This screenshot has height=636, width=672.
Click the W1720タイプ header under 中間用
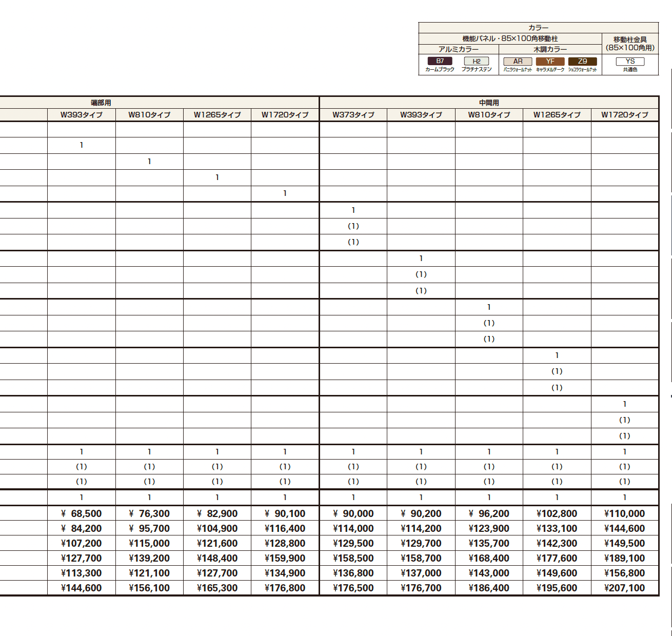(625, 115)
